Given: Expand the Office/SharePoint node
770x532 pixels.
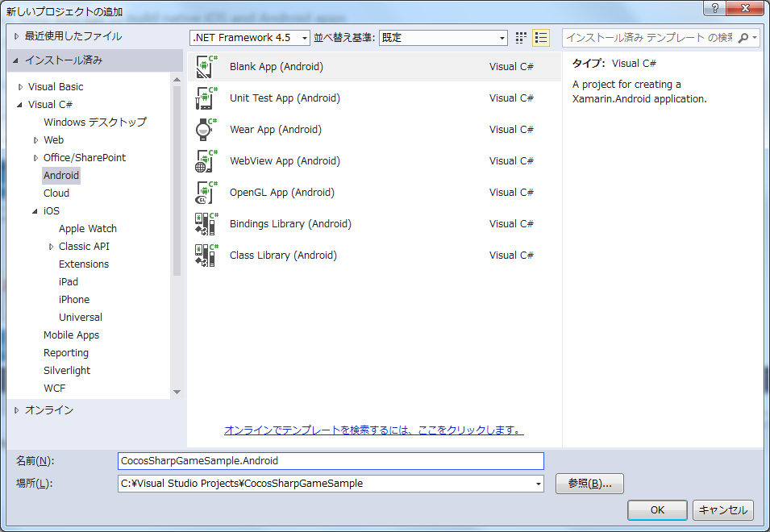Looking at the screenshot, I should [x=35, y=158].
